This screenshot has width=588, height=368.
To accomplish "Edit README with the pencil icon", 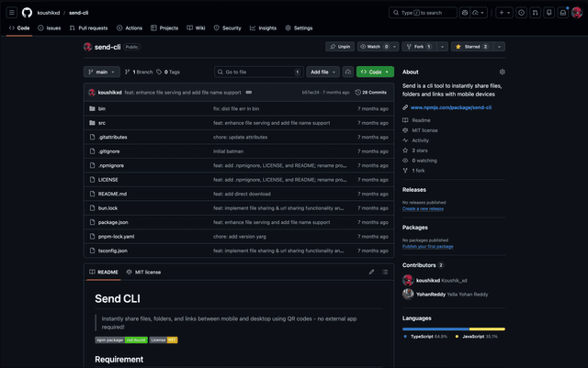I will 371,272.
